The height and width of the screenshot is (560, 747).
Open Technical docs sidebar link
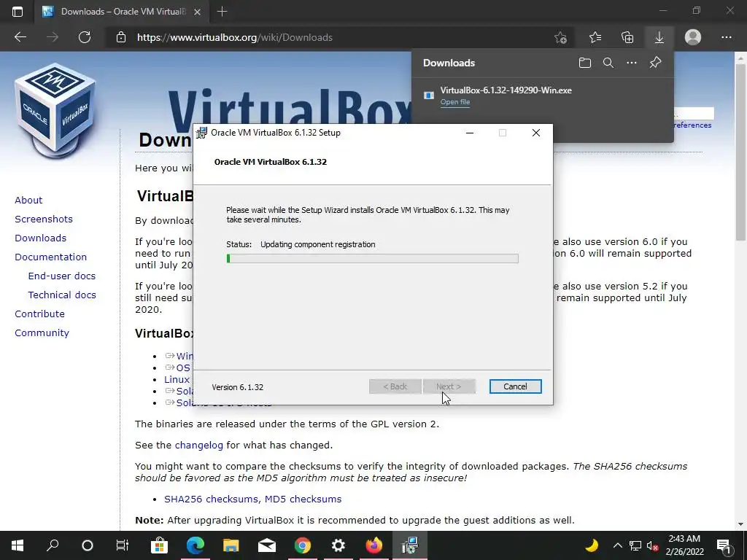click(x=62, y=295)
